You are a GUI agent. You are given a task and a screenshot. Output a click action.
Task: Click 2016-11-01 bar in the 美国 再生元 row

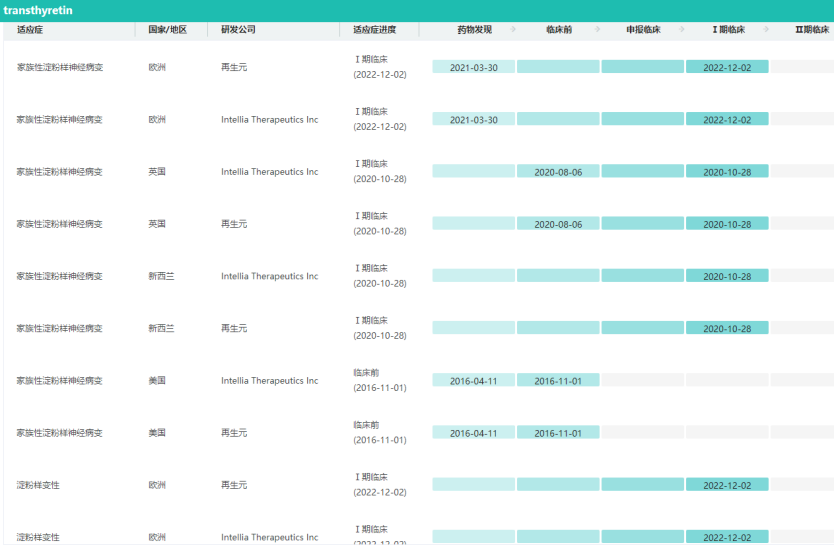[x=558, y=432]
